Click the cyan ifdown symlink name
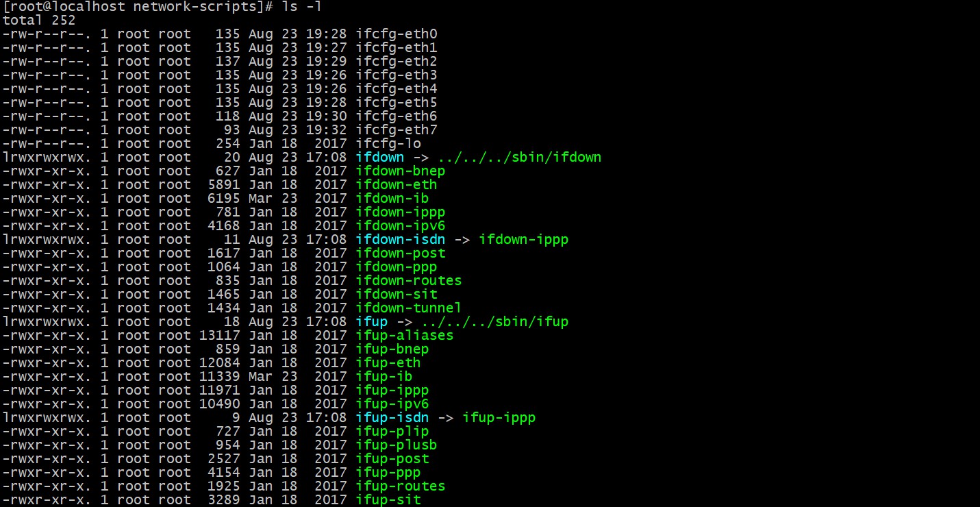The height and width of the screenshot is (507, 980). pos(380,158)
